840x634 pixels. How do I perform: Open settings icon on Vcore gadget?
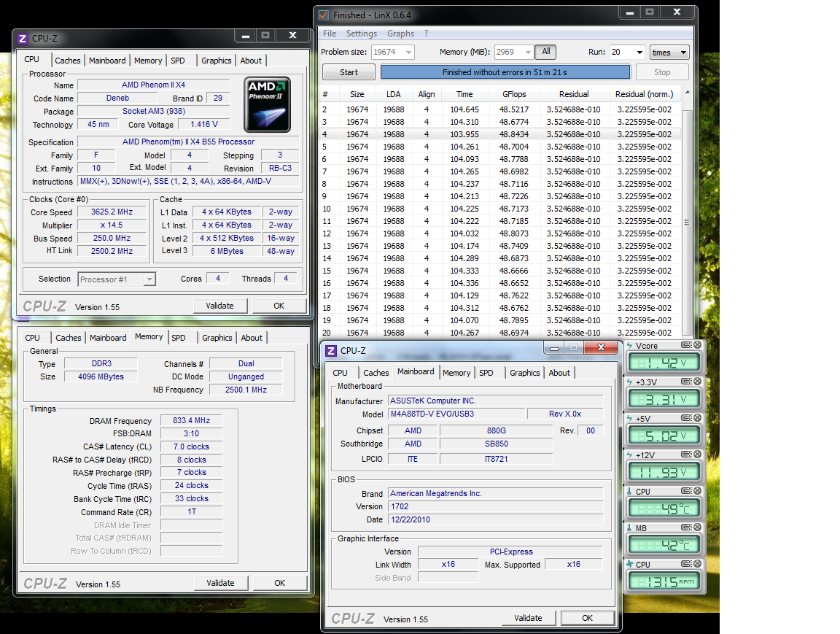pyautogui.click(x=685, y=345)
